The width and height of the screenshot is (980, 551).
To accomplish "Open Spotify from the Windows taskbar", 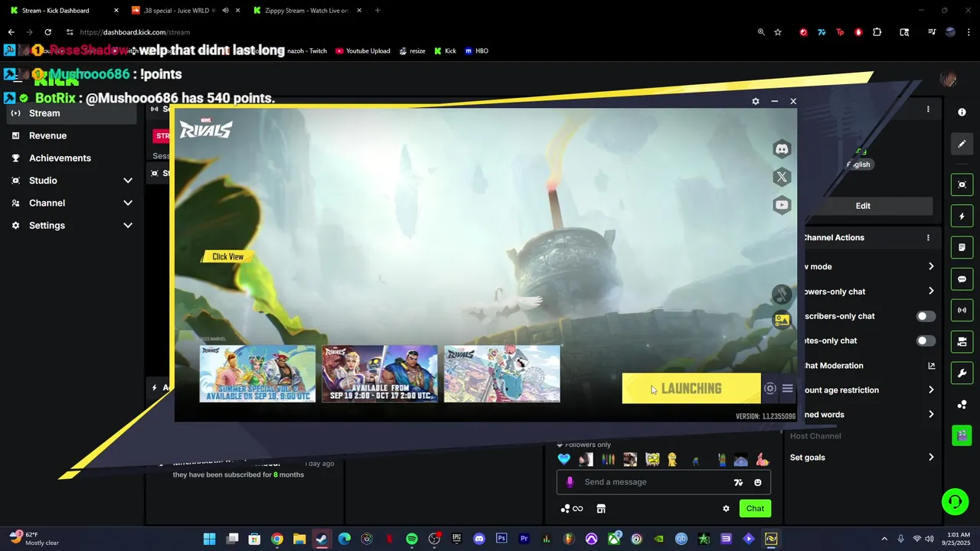I will tap(412, 539).
